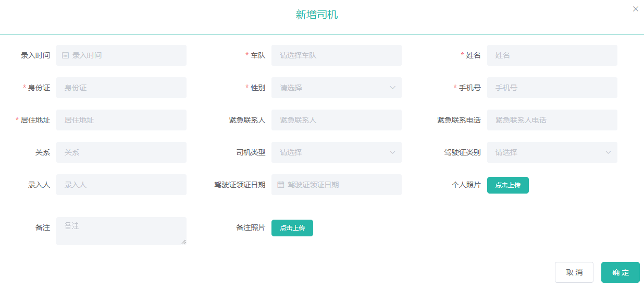644x288 pixels.
Task: Open the 司机类型 dropdown list
Action: tap(336, 152)
